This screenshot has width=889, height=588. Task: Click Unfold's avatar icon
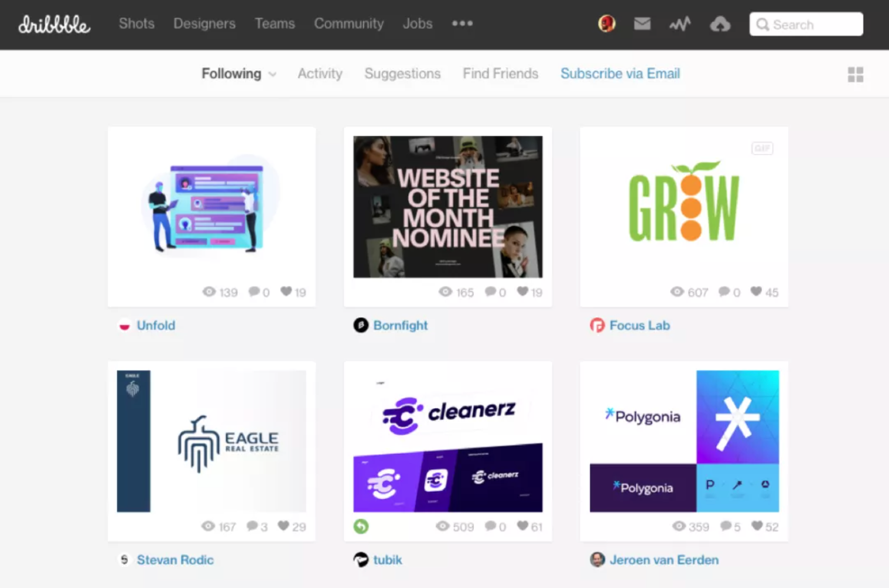click(x=125, y=325)
